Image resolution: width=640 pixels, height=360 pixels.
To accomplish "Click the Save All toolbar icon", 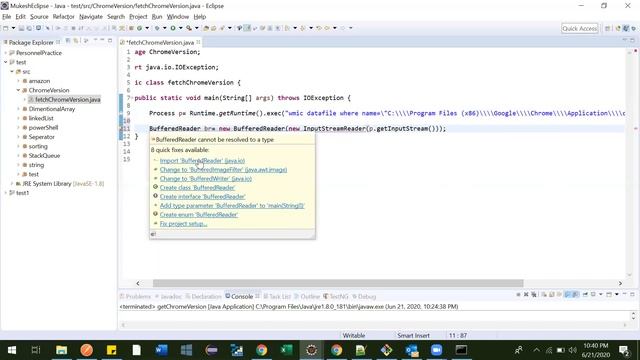I will click(29, 28).
